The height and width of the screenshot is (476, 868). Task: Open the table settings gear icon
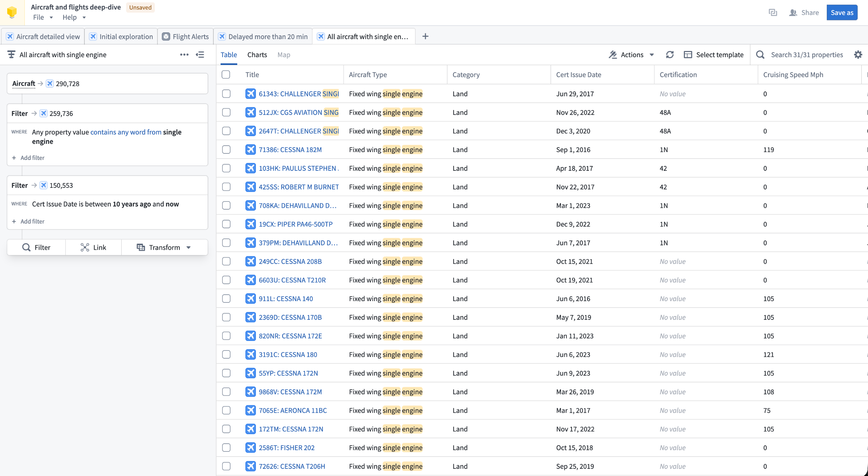click(x=858, y=55)
